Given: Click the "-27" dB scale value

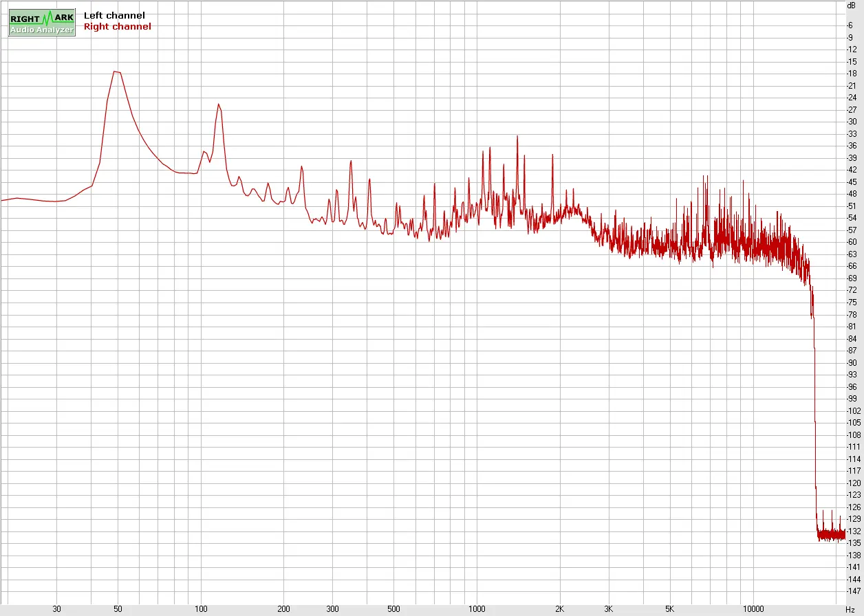Looking at the screenshot, I should point(854,109).
